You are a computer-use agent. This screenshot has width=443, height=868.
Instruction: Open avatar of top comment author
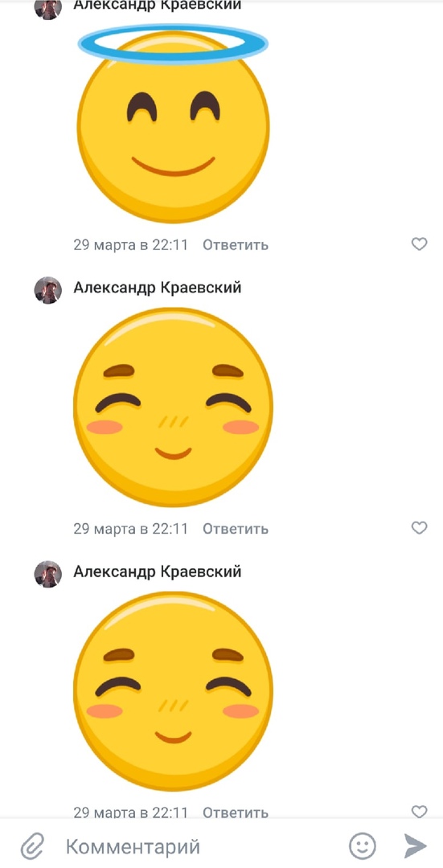pyautogui.click(x=48, y=8)
